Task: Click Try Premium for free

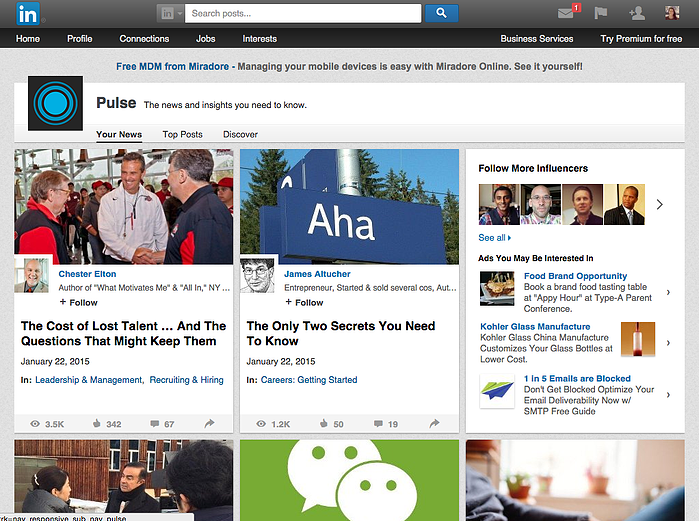Action: (641, 39)
